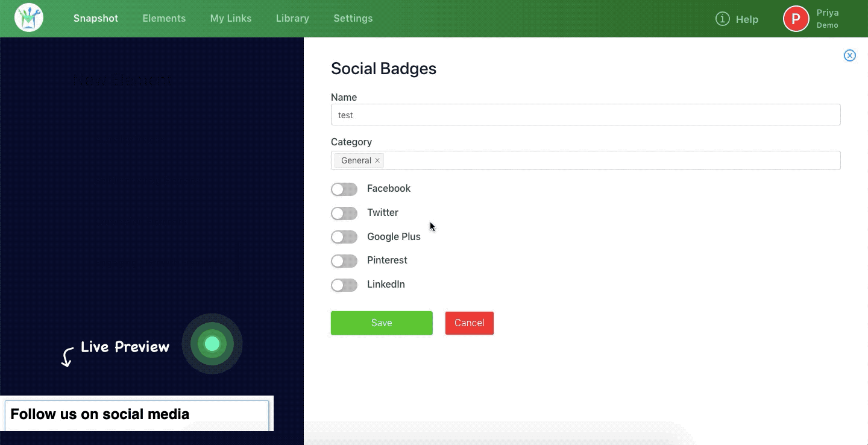
Task: Open the Category selection field
Action: [x=585, y=160]
